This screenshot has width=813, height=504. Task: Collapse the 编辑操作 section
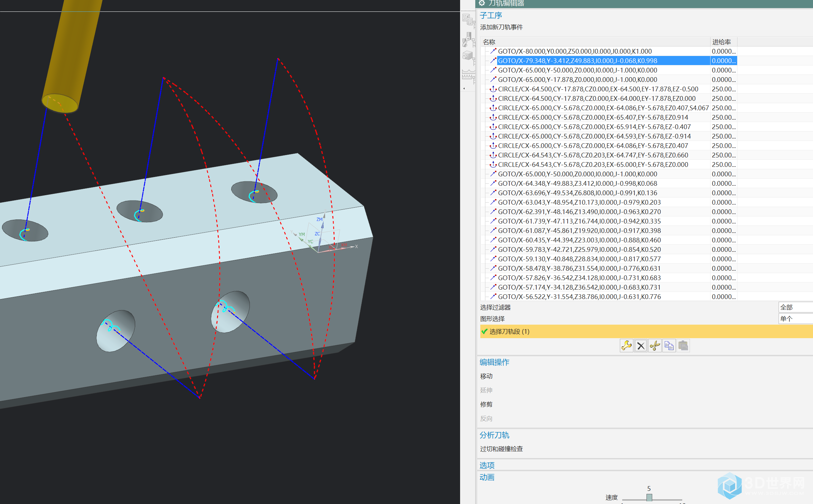pyautogui.click(x=494, y=362)
